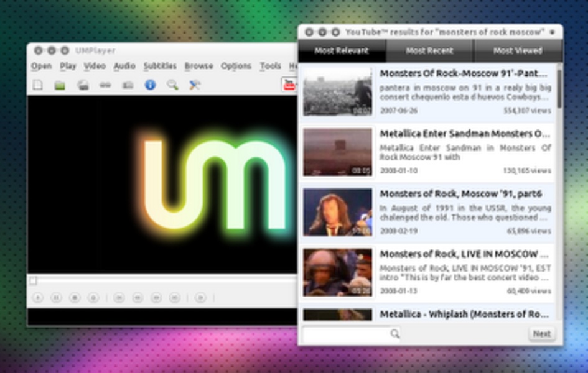The height and width of the screenshot is (373, 588).
Task: Rewind using the double-left-arrow button
Action: 138,297
